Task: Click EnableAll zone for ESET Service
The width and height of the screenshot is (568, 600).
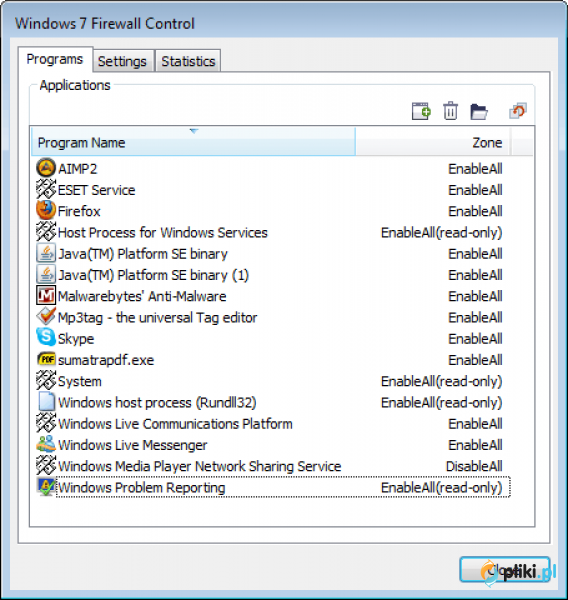Action: [x=475, y=190]
